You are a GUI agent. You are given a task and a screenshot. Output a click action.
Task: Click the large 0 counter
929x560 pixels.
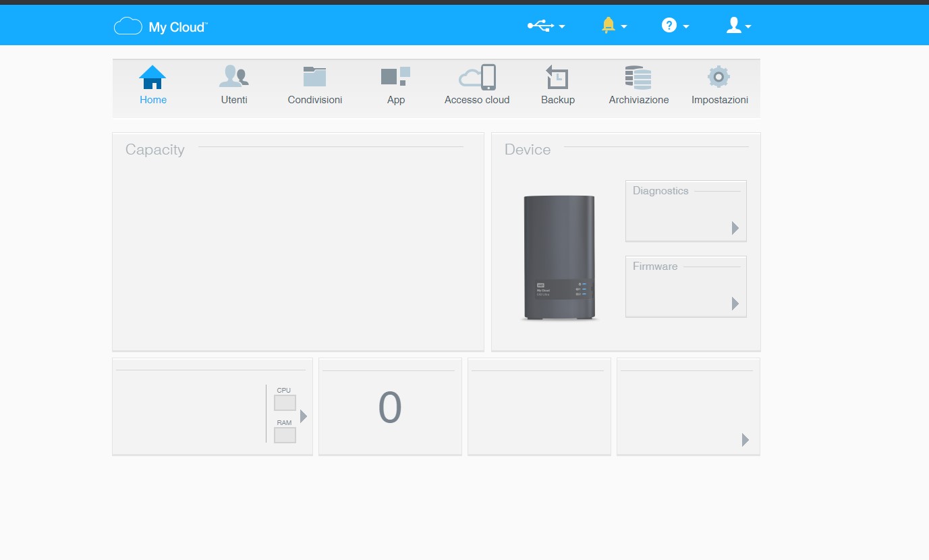point(390,408)
